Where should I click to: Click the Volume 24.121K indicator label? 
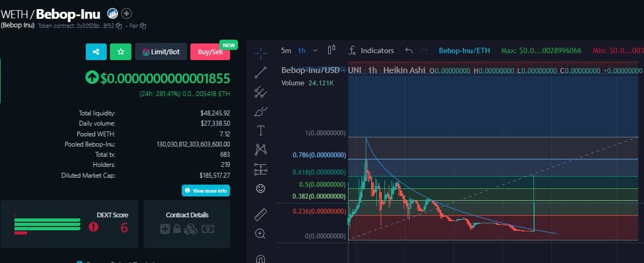point(308,83)
